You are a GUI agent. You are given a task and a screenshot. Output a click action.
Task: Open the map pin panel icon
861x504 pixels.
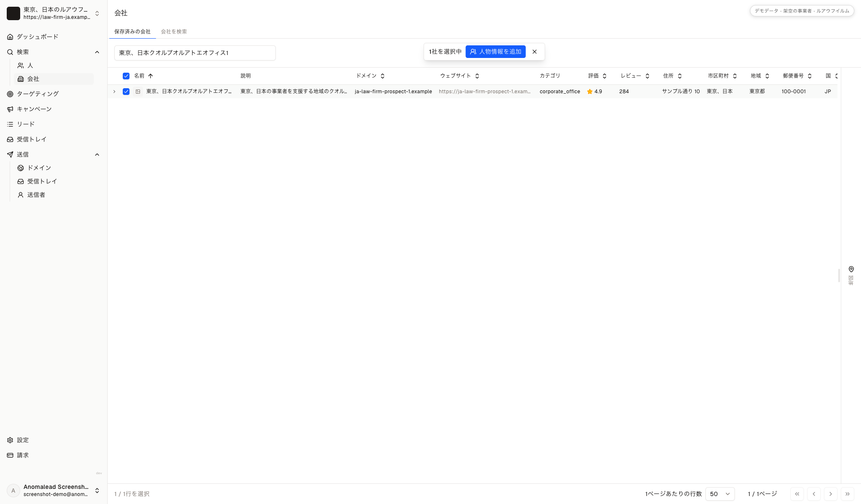click(851, 269)
